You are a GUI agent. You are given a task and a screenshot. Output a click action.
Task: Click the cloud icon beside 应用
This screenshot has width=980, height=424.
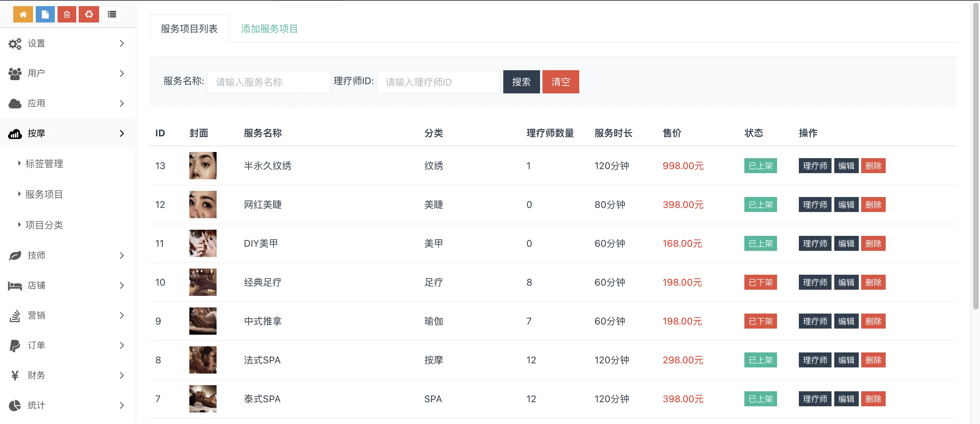point(15,104)
